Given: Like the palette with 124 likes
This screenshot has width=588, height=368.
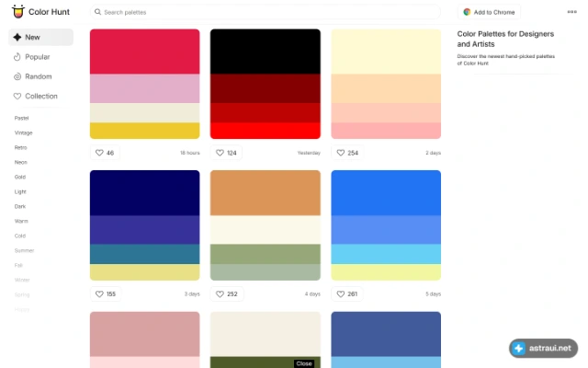Looking at the screenshot, I should pyautogui.click(x=226, y=153).
